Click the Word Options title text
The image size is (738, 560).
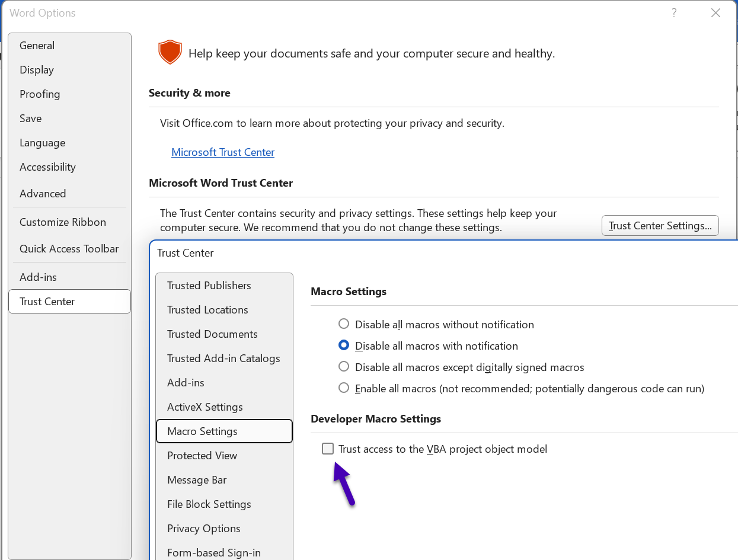point(43,13)
